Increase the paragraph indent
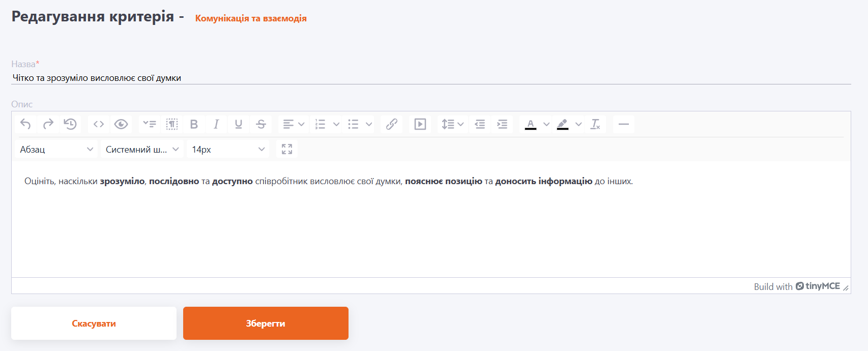 pos(502,124)
